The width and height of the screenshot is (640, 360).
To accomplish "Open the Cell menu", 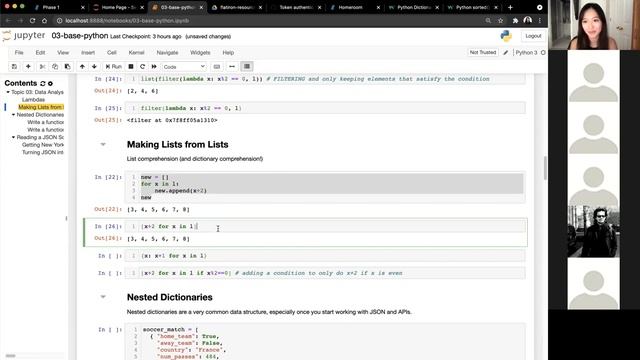I will [x=111, y=53].
